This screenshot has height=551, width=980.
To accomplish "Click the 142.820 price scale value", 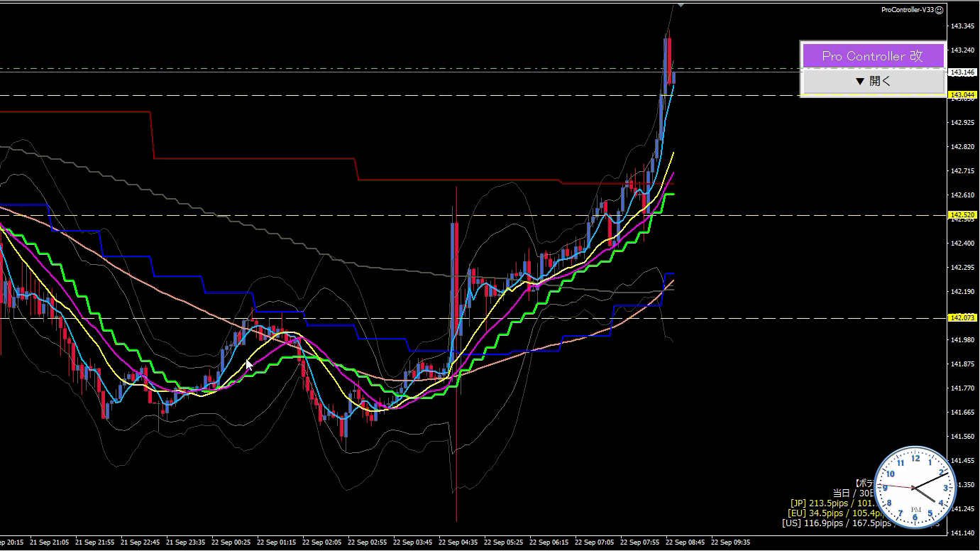I will coord(962,147).
